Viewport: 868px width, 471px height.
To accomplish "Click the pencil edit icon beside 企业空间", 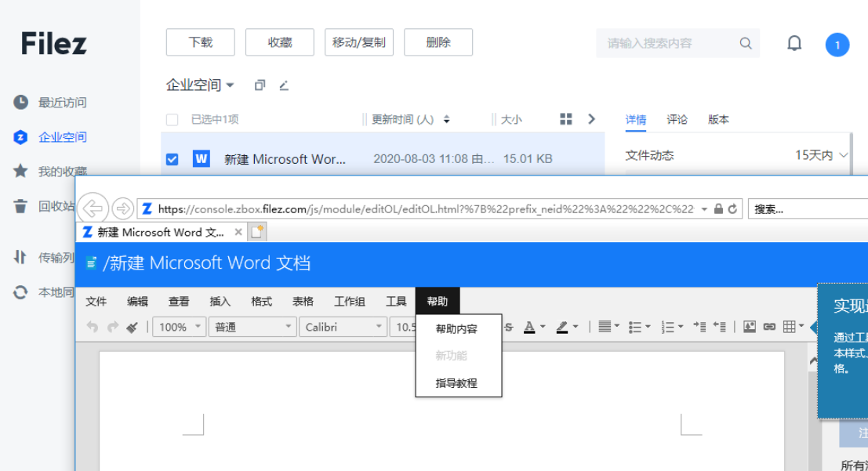I will (x=284, y=85).
